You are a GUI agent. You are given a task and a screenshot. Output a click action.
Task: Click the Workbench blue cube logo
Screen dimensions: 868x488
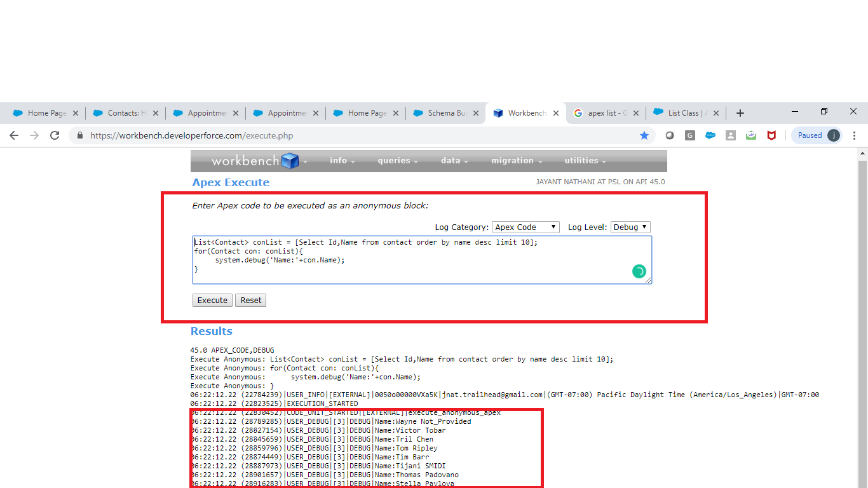point(290,161)
